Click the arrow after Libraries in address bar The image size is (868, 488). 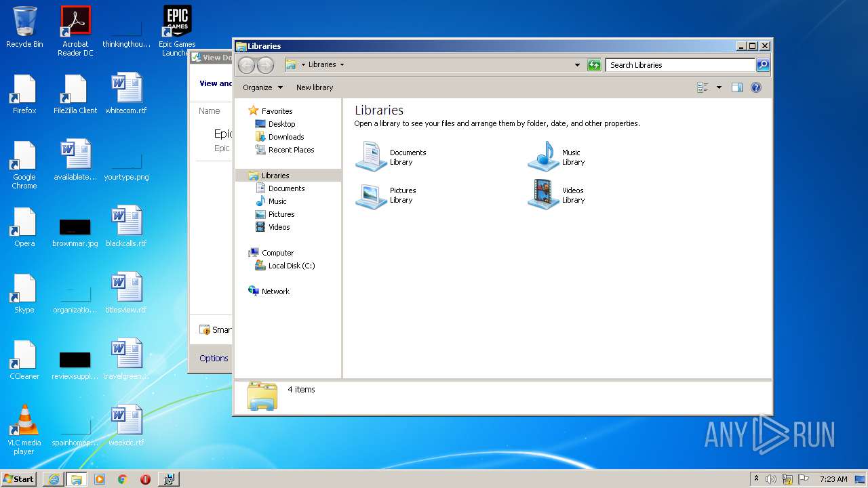(342, 65)
